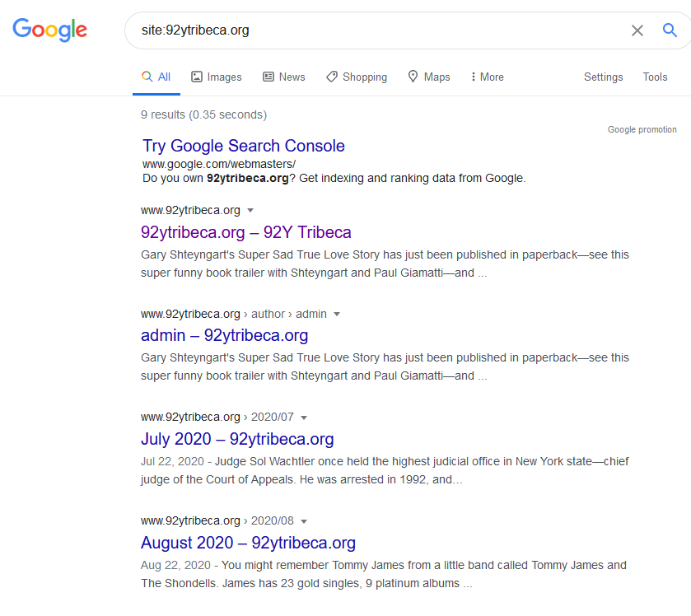The height and width of the screenshot is (616, 691).
Task: Select the All results tab
Action: pyautogui.click(x=156, y=77)
